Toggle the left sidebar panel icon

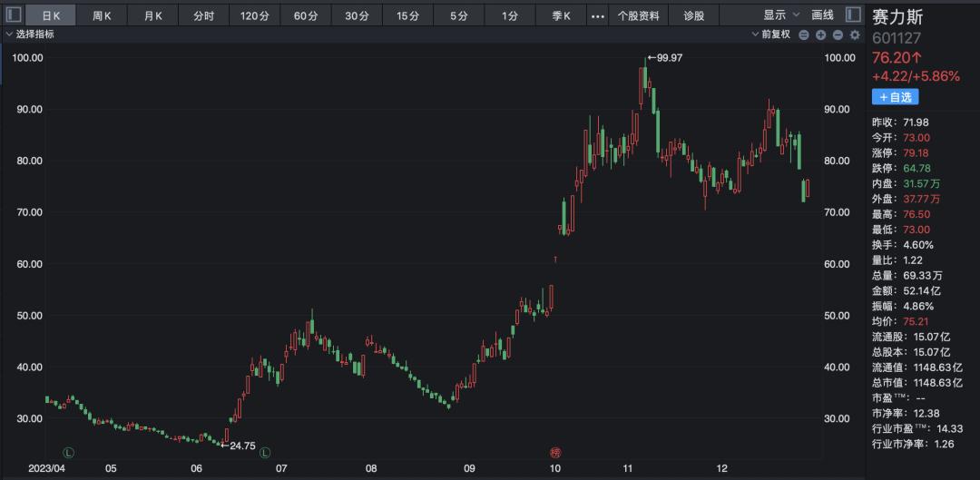tap(13, 15)
